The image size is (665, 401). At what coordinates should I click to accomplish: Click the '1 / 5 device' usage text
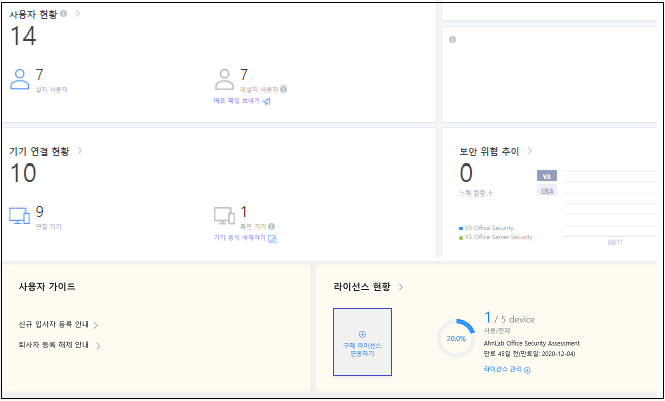coord(509,318)
